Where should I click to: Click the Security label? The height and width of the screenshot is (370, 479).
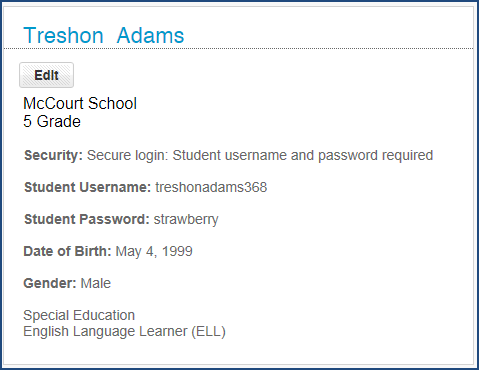53,155
